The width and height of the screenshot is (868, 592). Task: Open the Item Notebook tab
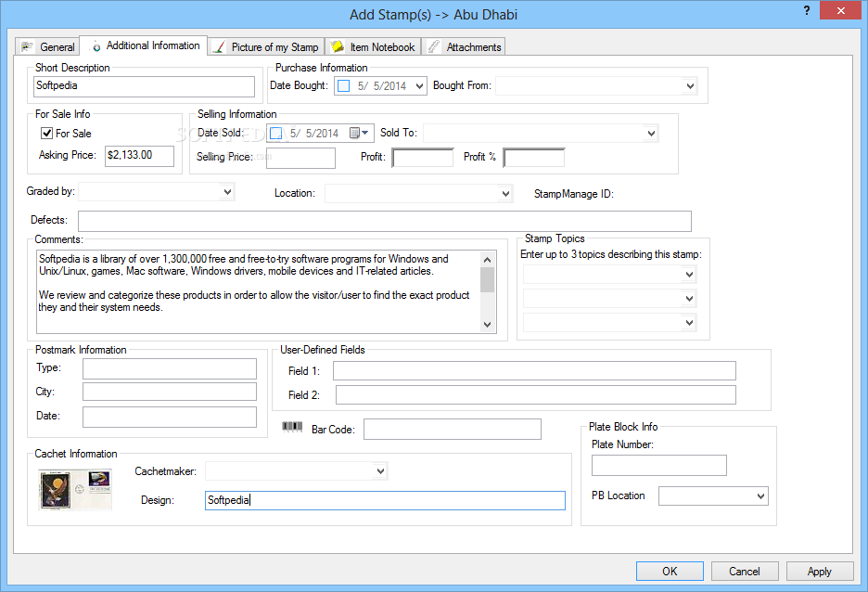coord(373,47)
